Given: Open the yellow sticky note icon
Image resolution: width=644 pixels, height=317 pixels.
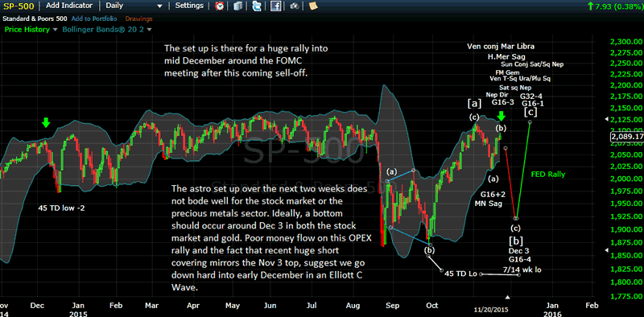Looking at the screenshot, I should point(313,6).
